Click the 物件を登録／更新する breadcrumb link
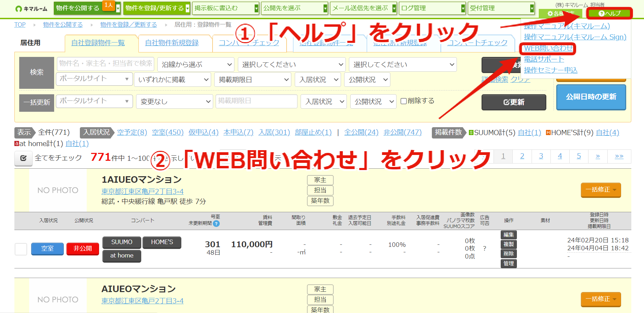644x313 pixels. tap(129, 25)
